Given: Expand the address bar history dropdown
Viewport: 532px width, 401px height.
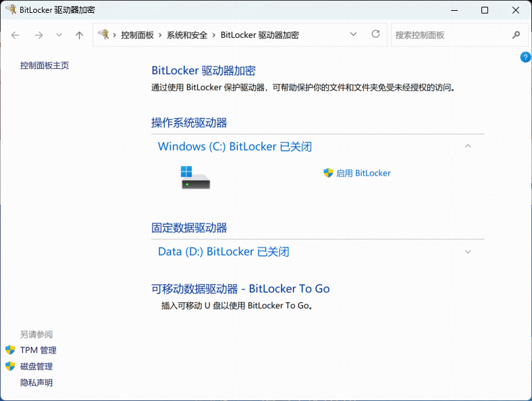Looking at the screenshot, I should click(x=354, y=34).
